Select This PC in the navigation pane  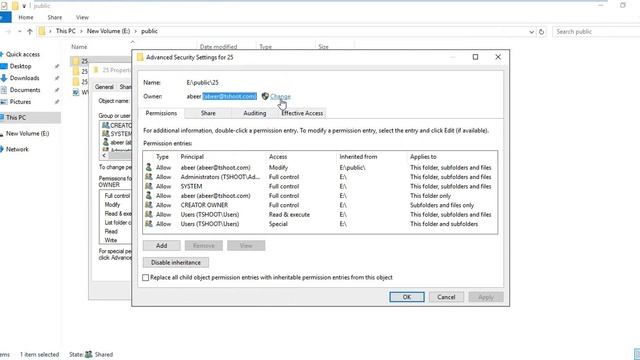click(30, 118)
